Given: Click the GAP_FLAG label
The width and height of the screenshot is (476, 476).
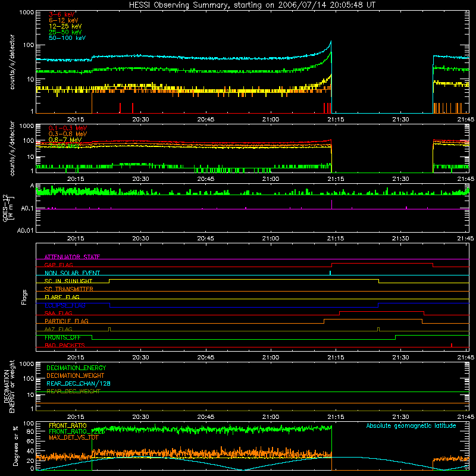Looking at the screenshot, I should (58, 265).
